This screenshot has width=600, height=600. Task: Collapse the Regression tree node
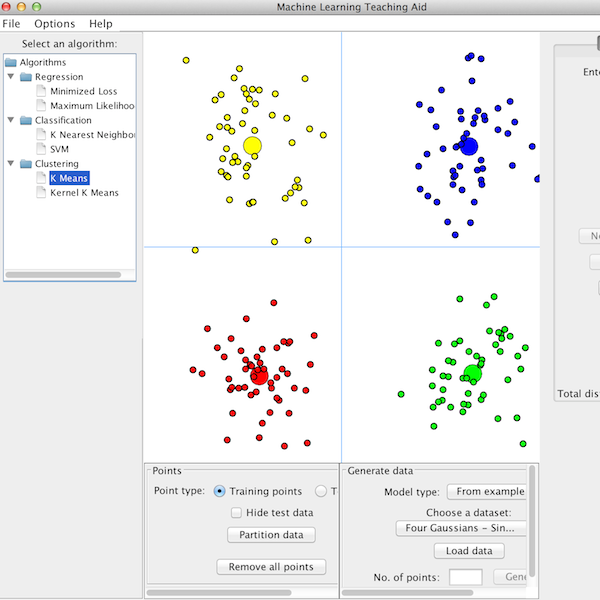[x=11, y=77]
